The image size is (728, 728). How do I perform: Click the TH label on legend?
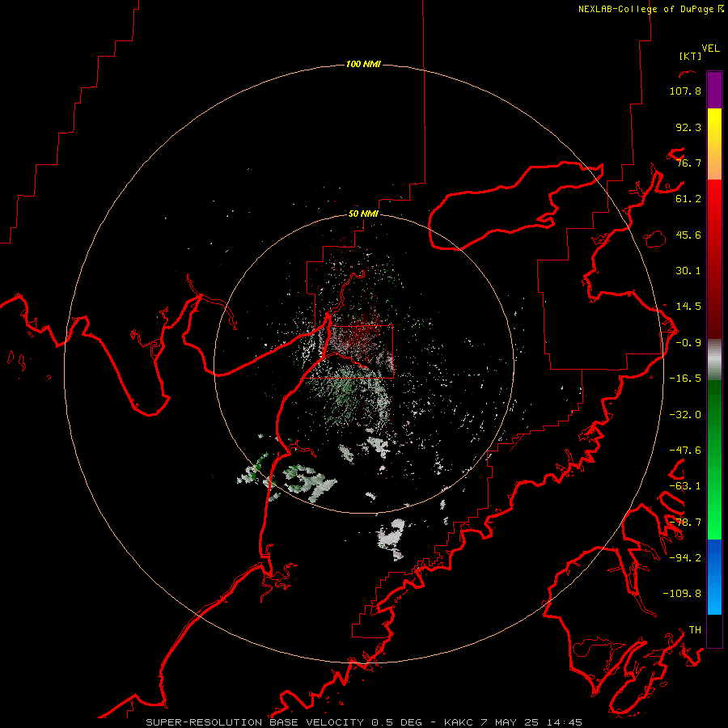coord(695,630)
